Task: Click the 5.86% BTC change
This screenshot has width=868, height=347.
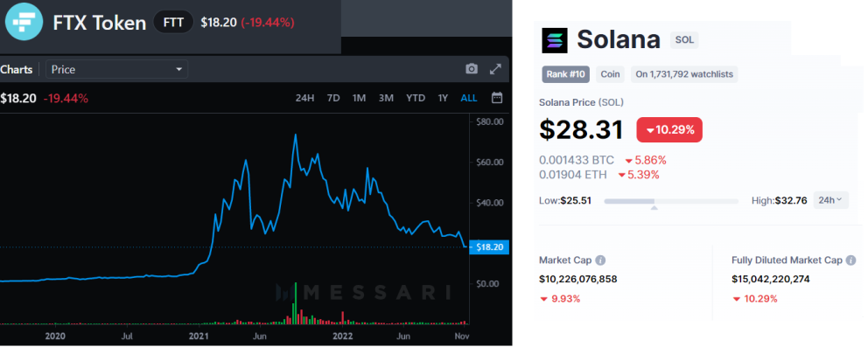Action: [646, 160]
